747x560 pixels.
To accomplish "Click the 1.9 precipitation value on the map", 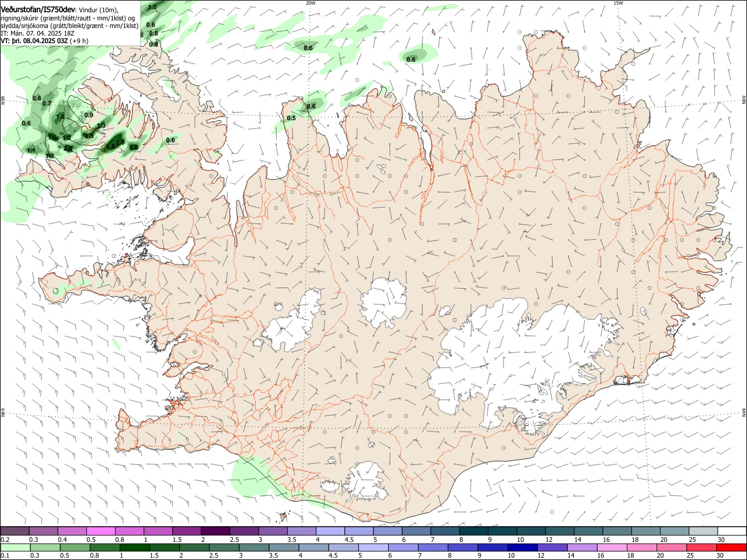I will [89, 136].
